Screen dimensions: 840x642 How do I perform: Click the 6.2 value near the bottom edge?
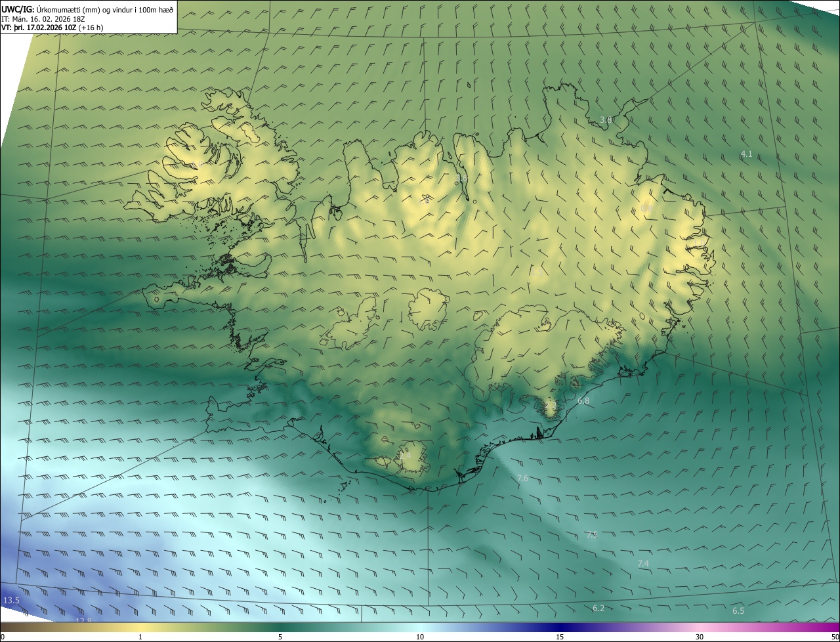click(x=598, y=609)
